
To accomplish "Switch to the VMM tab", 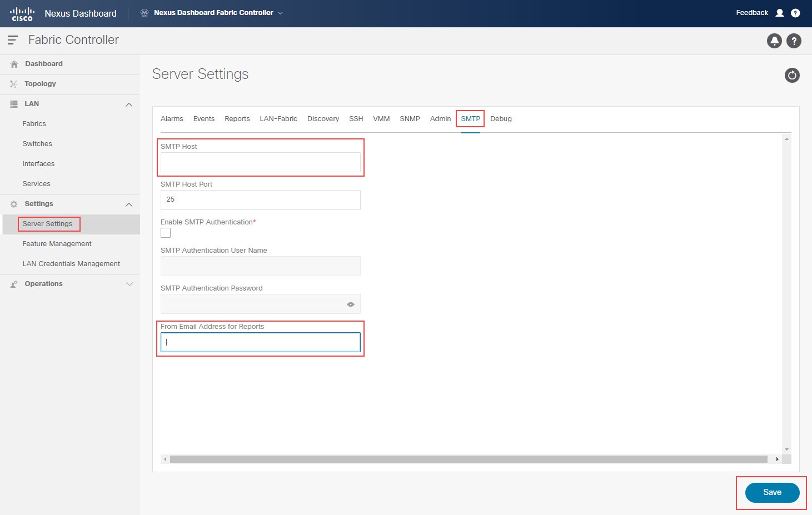I will (x=381, y=119).
